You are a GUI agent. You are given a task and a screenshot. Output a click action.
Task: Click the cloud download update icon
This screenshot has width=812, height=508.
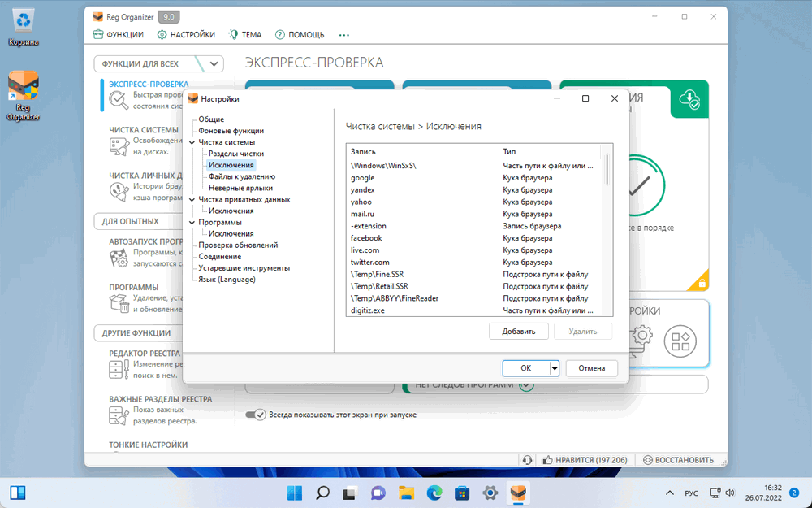point(689,98)
